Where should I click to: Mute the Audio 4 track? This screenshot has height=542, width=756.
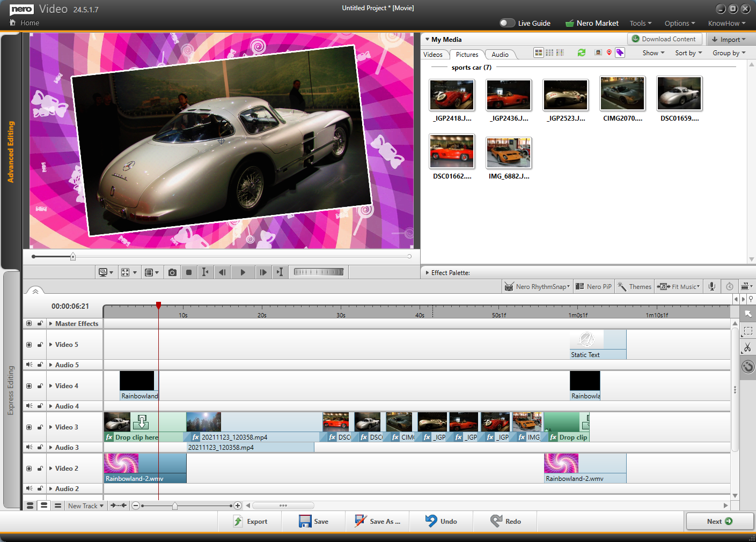pyautogui.click(x=29, y=406)
